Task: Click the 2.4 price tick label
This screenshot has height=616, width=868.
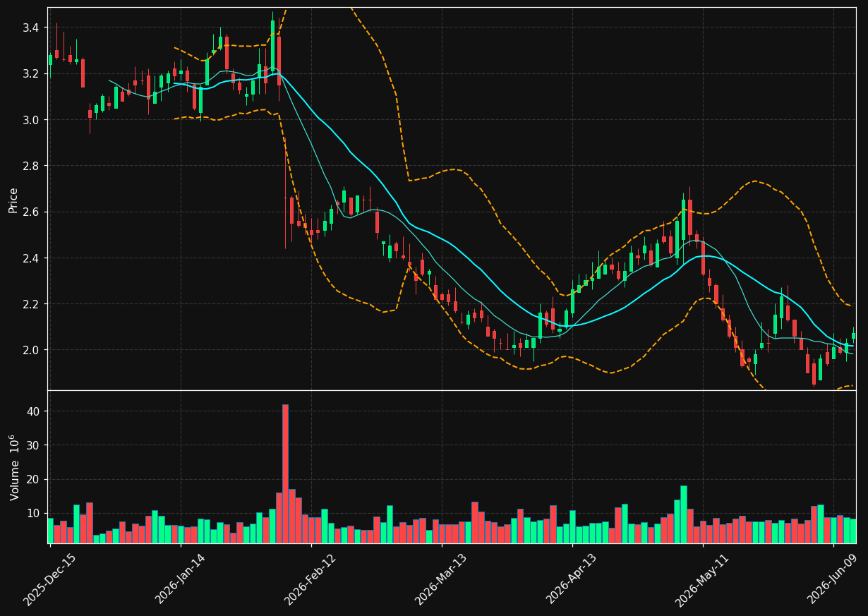Action: pos(30,258)
